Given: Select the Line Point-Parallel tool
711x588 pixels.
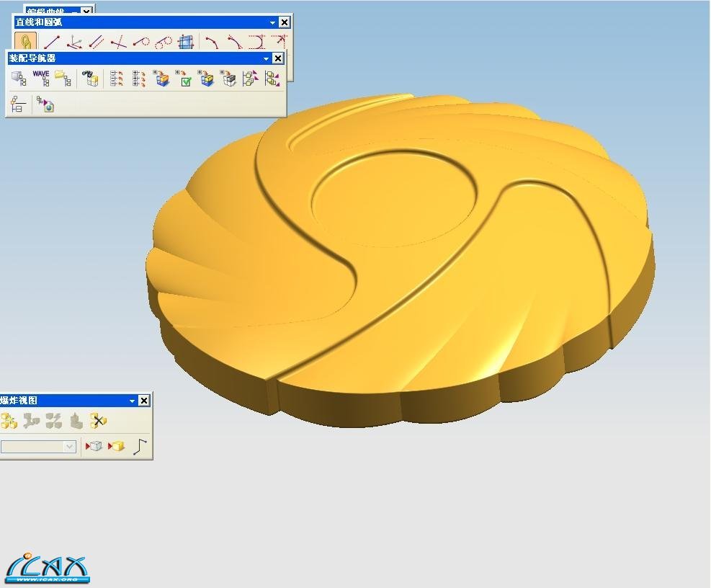Looking at the screenshot, I should click(x=96, y=43).
